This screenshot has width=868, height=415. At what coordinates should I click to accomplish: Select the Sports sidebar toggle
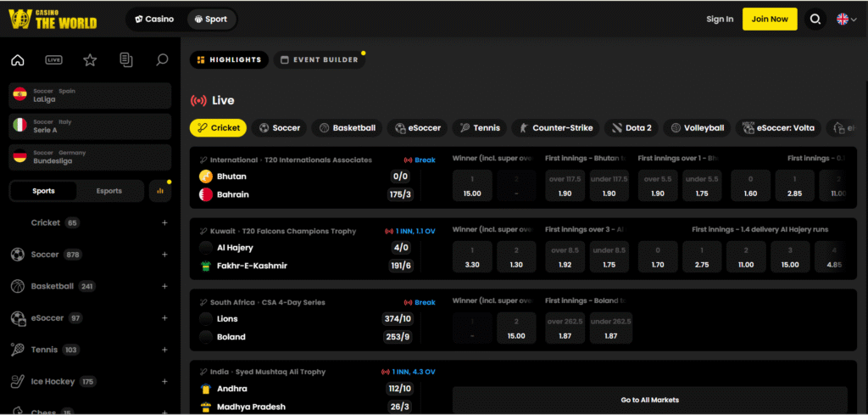[x=43, y=191]
